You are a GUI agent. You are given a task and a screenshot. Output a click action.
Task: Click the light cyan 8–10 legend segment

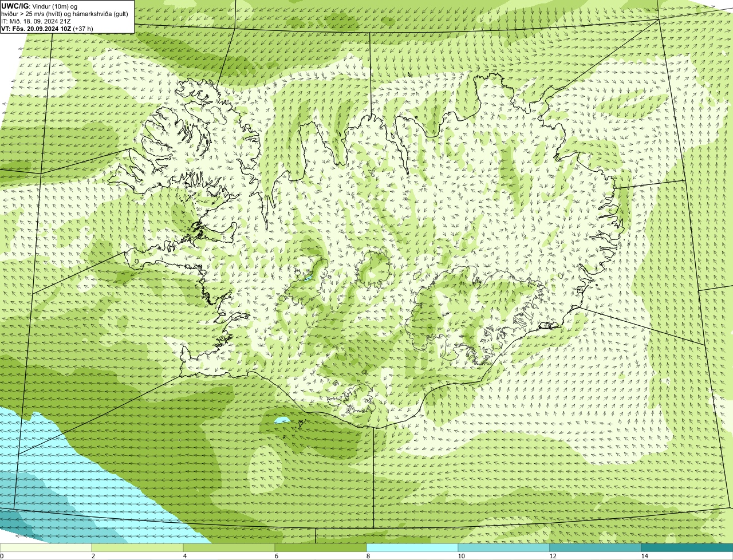(x=412, y=547)
